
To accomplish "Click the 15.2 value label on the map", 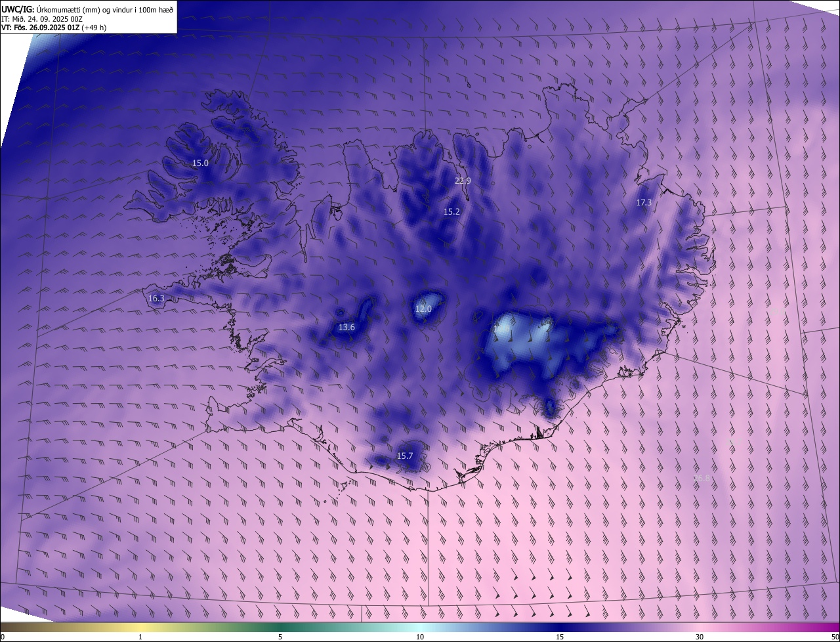I will tap(451, 211).
